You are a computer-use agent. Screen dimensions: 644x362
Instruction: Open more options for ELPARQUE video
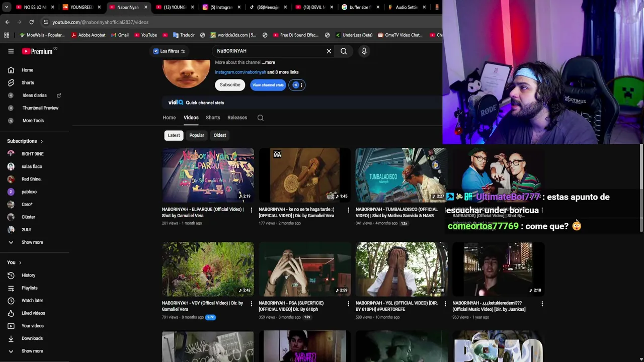click(252, 210)
